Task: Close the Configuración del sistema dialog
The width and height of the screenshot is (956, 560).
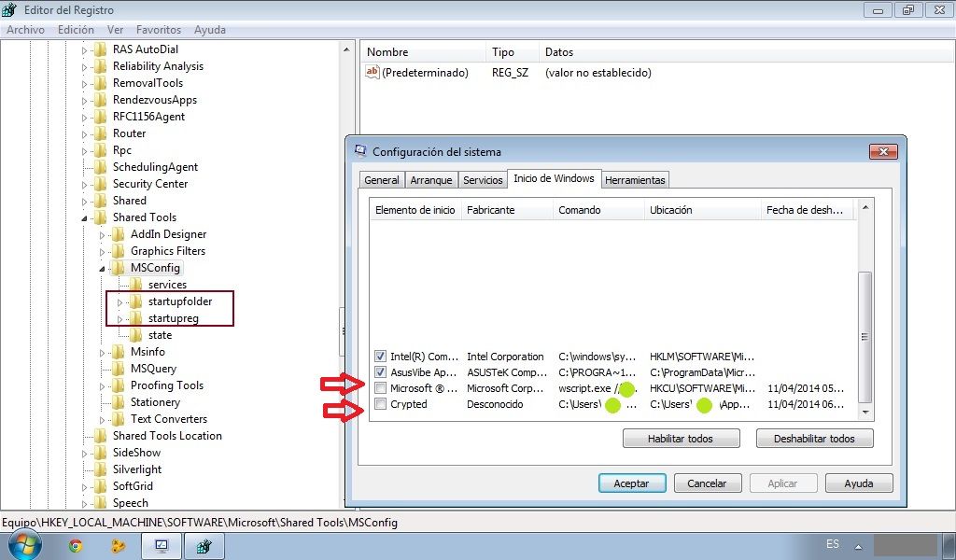Action: (x=883, y=152)
